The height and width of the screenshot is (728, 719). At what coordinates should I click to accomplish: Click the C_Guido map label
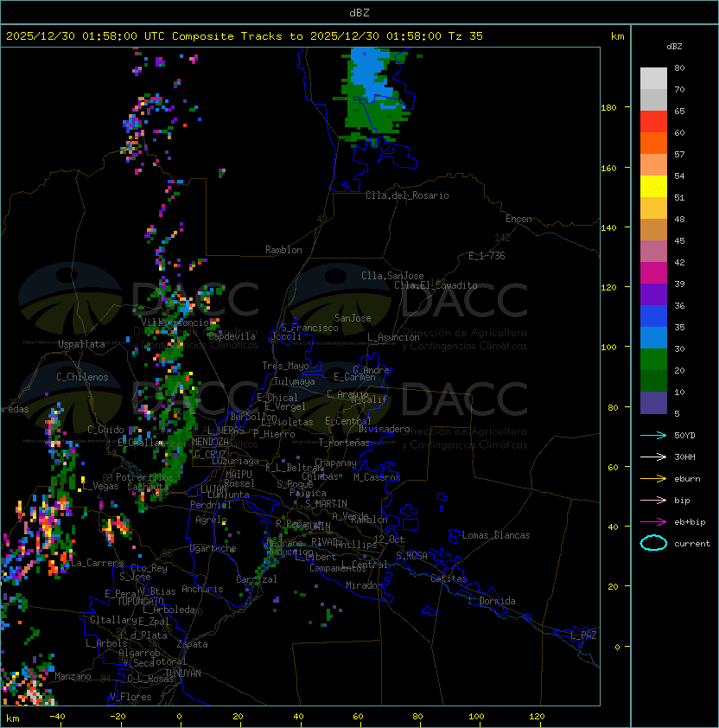pyautogui.click(x=105, y=430)
